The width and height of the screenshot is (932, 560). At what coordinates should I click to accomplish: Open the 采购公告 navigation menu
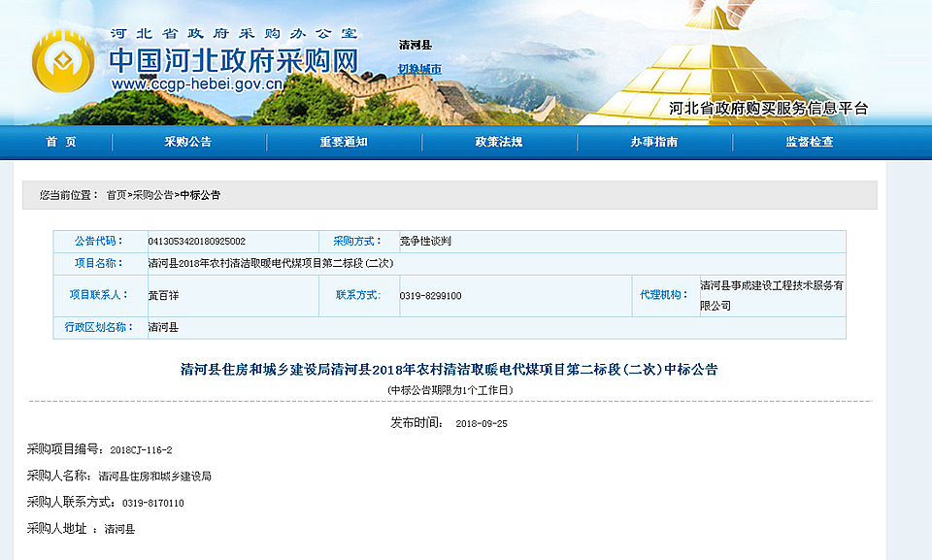pos(191,142)
